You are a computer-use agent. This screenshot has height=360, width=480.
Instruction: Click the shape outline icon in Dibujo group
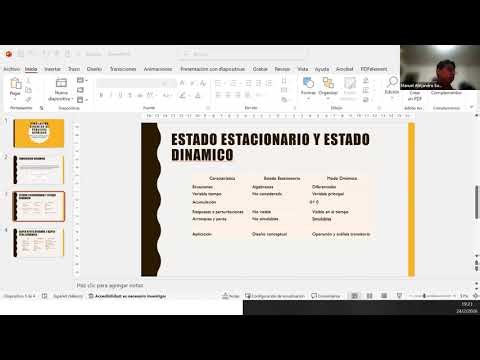point(366,90)
